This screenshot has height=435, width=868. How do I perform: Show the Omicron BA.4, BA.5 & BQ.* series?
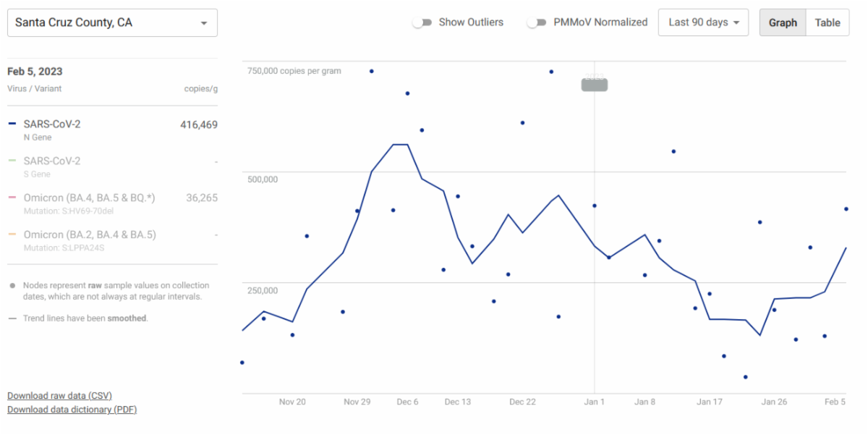pyautogui.click(x=89, y=198)
